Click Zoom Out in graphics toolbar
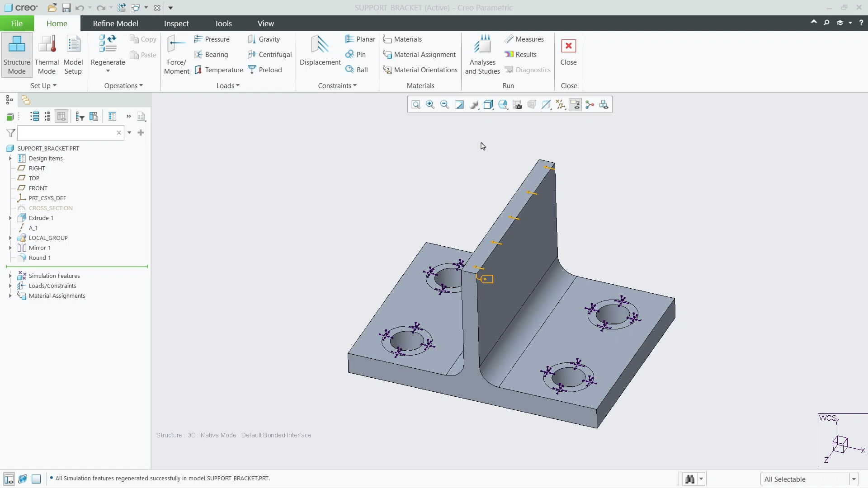Image resolution: width=868 pixels, height=488 pixels. pos(445,105)
